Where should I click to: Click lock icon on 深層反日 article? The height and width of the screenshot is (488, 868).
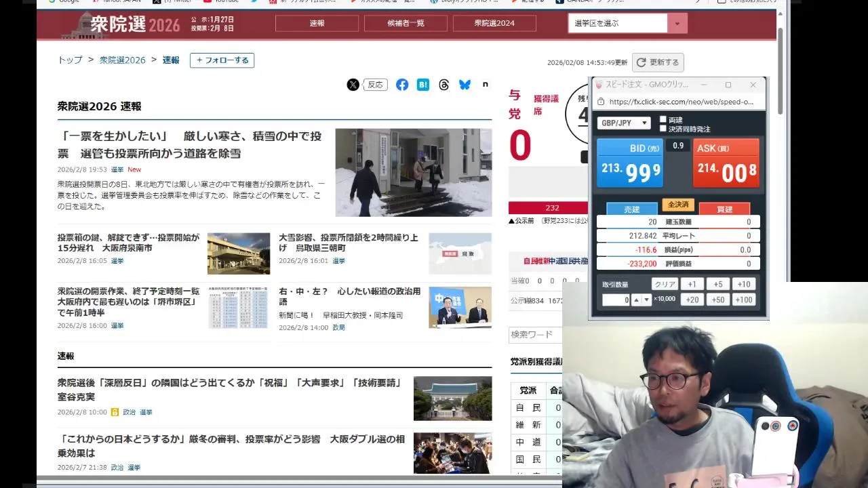click(x=115, y=412)
